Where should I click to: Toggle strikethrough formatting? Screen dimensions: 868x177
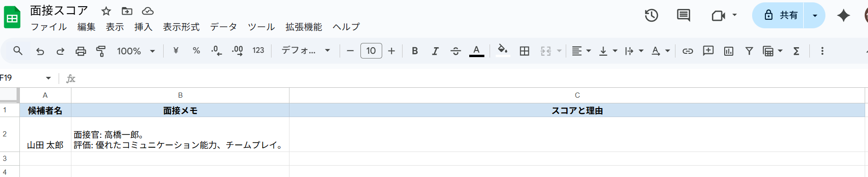pyautogui.click(x=456, y=51)
